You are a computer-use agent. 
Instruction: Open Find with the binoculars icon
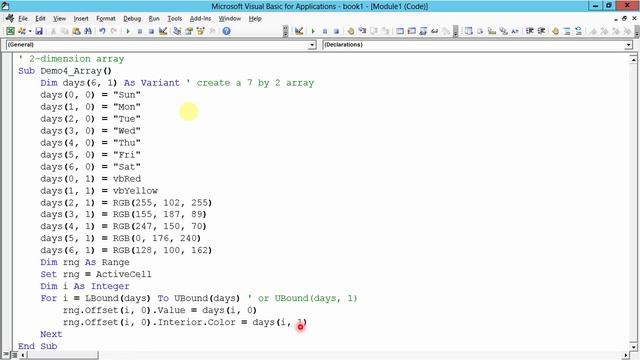click(88, 31)
